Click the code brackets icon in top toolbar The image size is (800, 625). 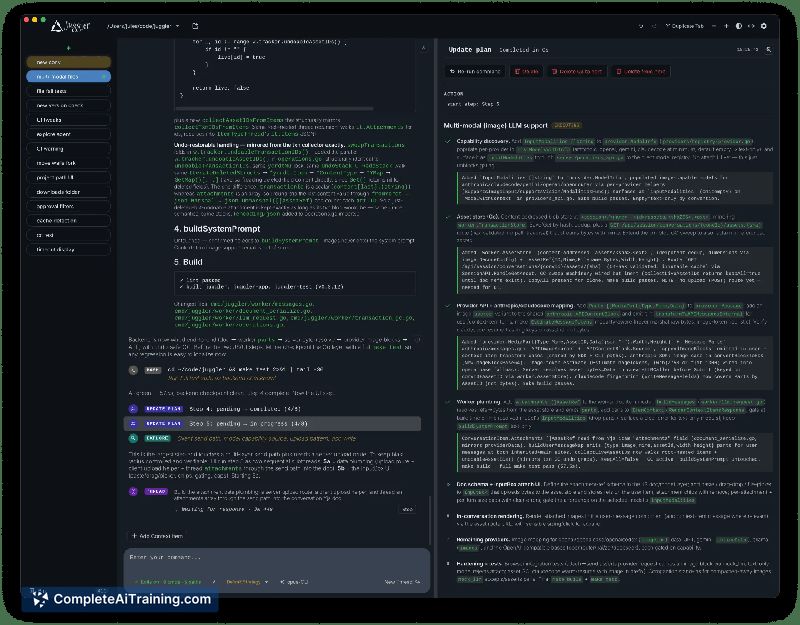click(751, 26)
